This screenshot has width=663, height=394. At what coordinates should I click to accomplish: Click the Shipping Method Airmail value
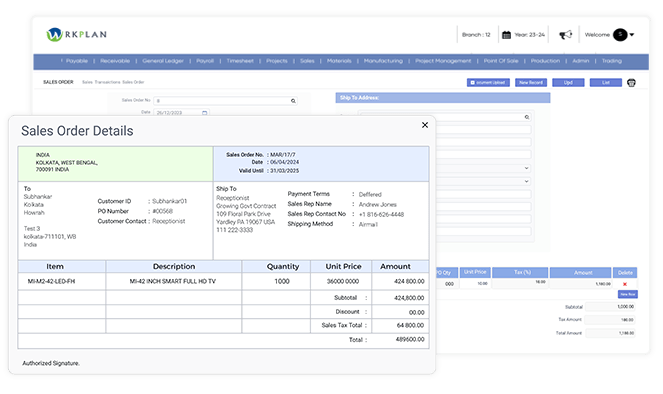[x=368, y=224]
